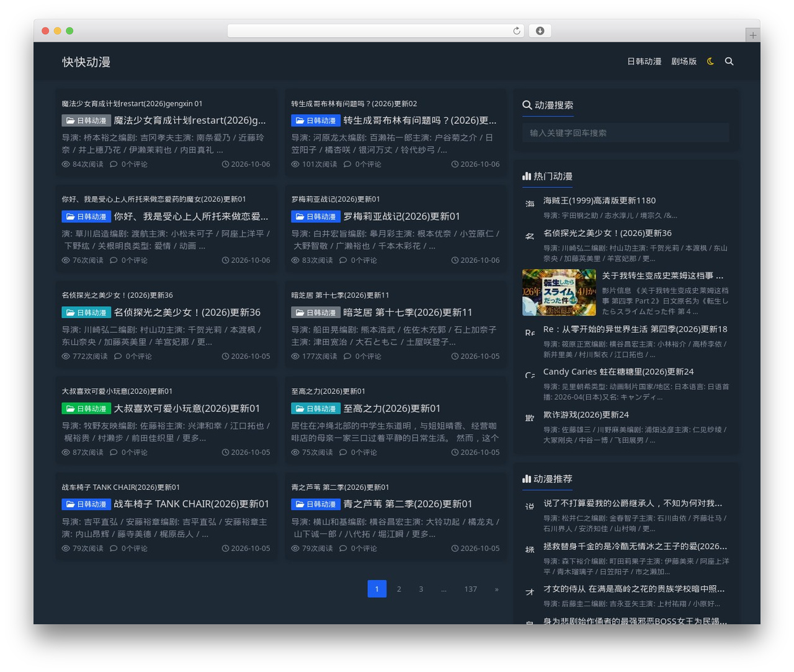This screenshot has height=672, width=794.
Task: Click the 日韩动漫 tag on 战车椅子 TANK CHAIR card
Action: tap(86, 504)
